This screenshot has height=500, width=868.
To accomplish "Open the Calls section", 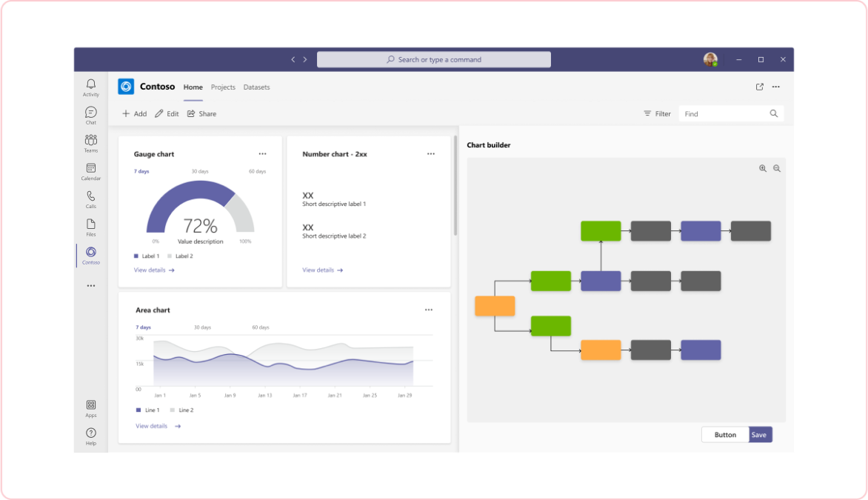I will (91, 199).
